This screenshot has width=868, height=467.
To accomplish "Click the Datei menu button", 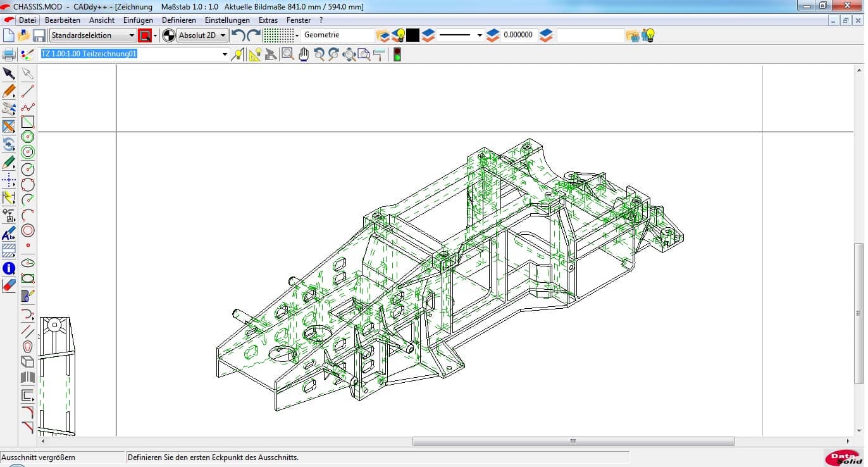I will [x=27, y=20].
